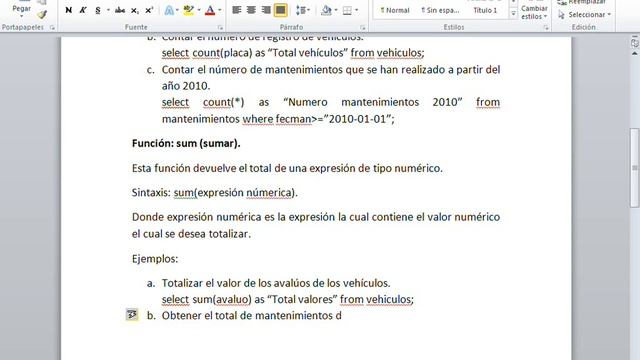Apply bold with the N button
Viewport: 640px width, 360px height.
pos(69,10)
